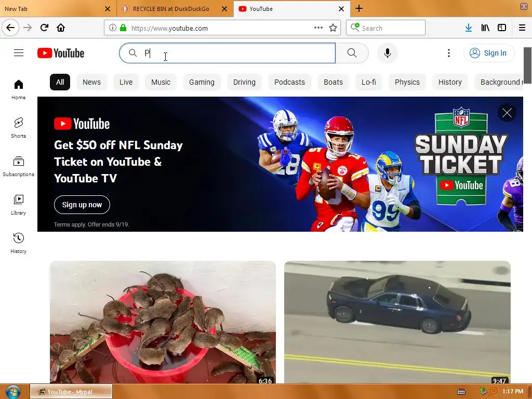Click the Sign up now button
This screenshot has height=399, width=532.
(x=82, y=205)
